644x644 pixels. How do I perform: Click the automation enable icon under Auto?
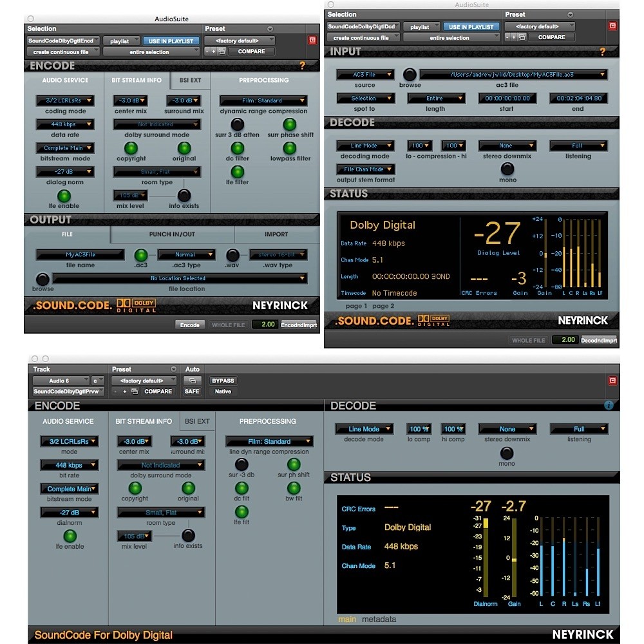tap(192, 381)
